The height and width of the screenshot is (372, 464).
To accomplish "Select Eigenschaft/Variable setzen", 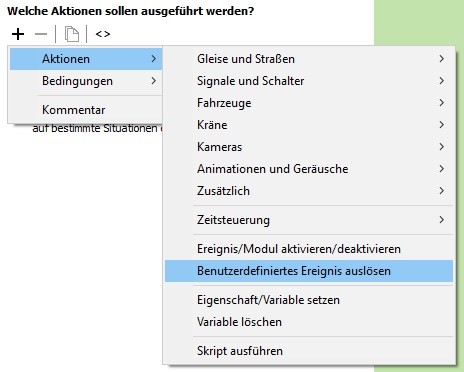I will coord(309,300).
